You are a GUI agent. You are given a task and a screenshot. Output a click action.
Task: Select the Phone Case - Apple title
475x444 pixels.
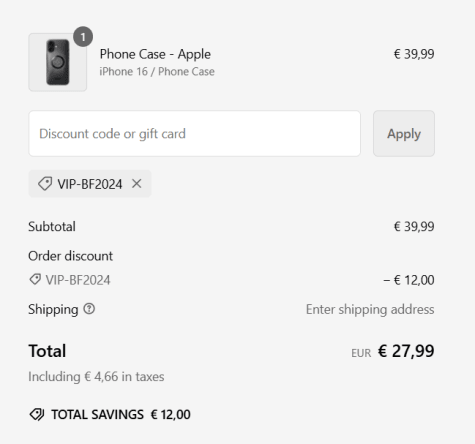pos(155,54)
